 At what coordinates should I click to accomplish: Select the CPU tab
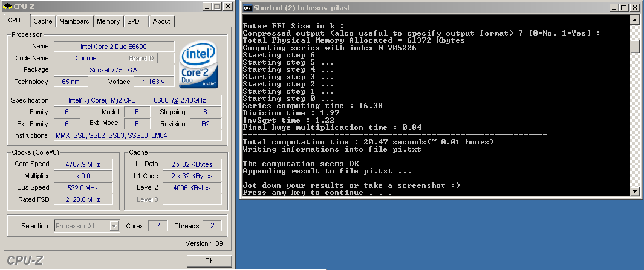click(x=14, y=21)
